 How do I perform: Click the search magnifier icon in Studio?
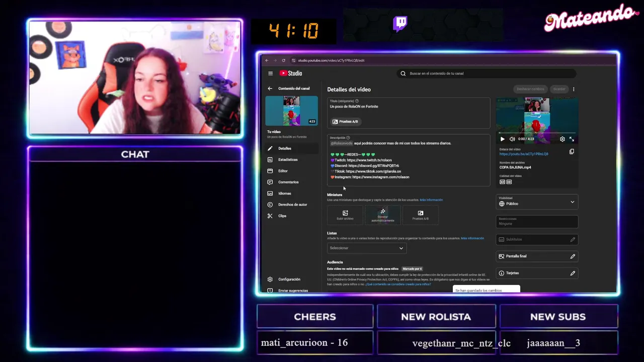tap(403, 73)
